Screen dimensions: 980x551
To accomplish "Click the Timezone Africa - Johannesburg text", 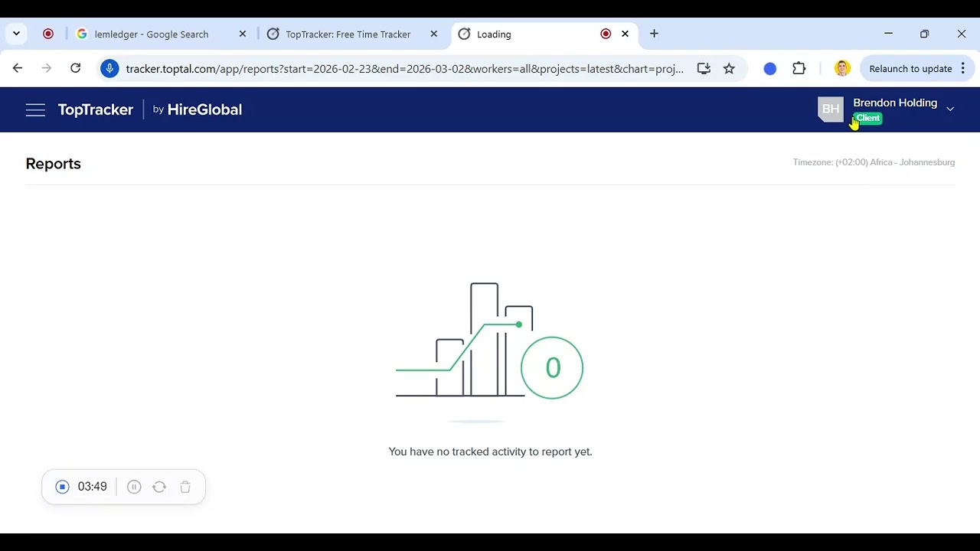I will tap(874, 162).
